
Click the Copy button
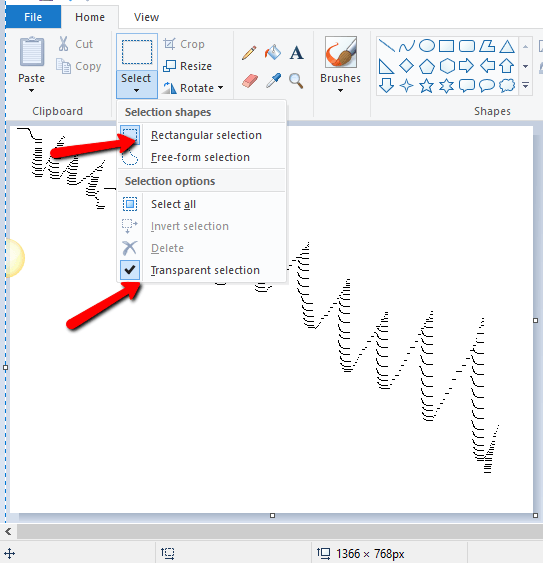[x=78, y=66]
